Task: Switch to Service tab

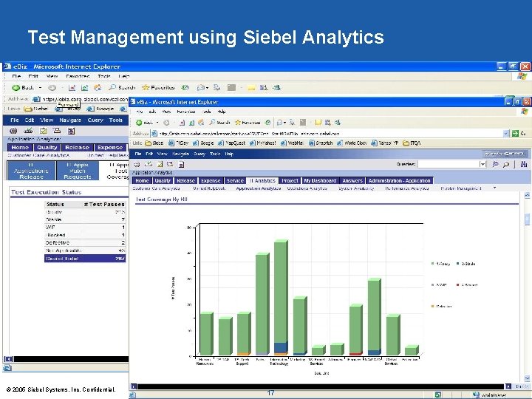Action: click(235, 180)
